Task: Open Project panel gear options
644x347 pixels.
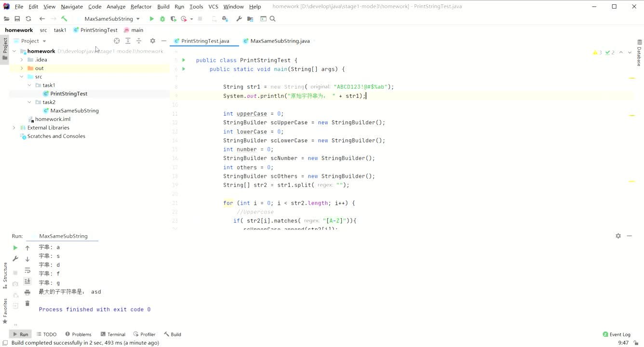Action: [x=153, y=41]
